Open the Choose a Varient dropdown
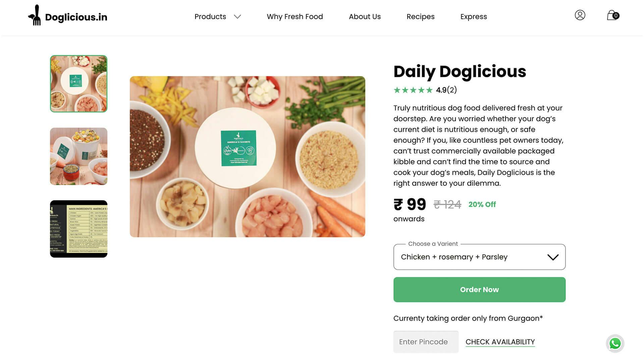 pyautogui.click(x=479, y=257)
